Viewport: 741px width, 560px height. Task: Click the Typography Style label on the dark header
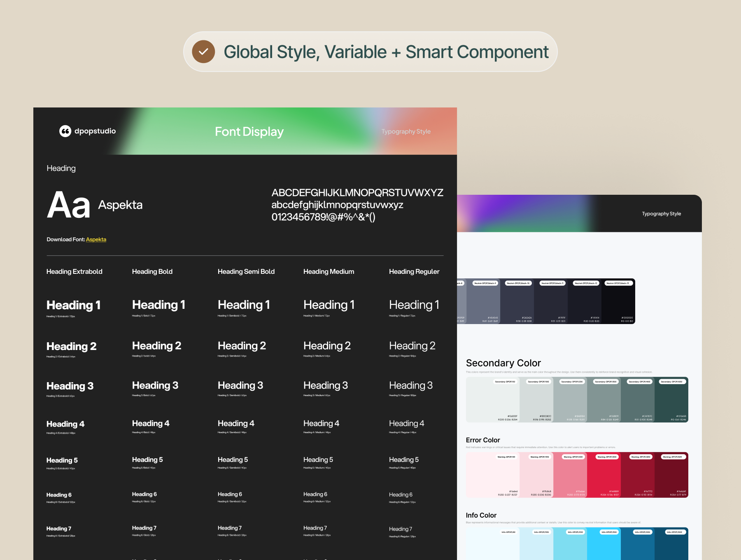(x=405, y=131)
